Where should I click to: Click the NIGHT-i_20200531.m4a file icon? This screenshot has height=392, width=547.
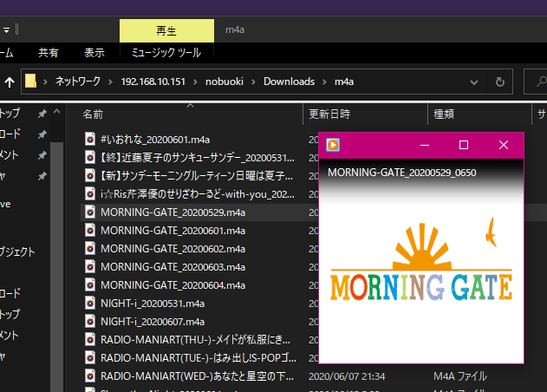pos(90,304)
